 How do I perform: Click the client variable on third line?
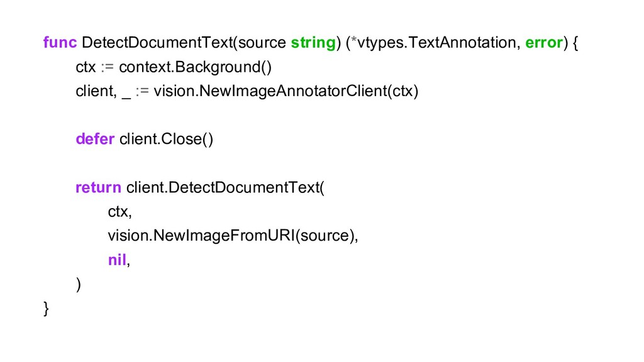[x=94, y=91]
